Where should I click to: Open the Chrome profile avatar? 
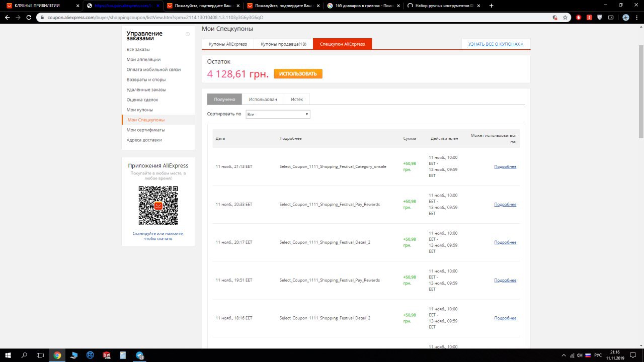tap(625, 17)
